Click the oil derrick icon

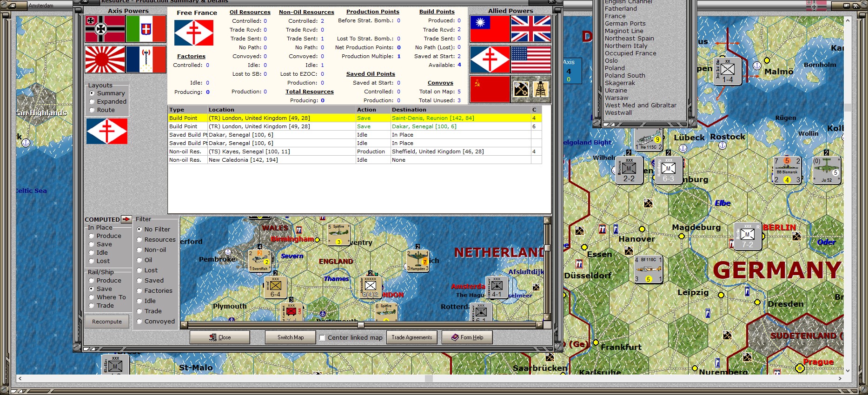(x=540, y=89)
